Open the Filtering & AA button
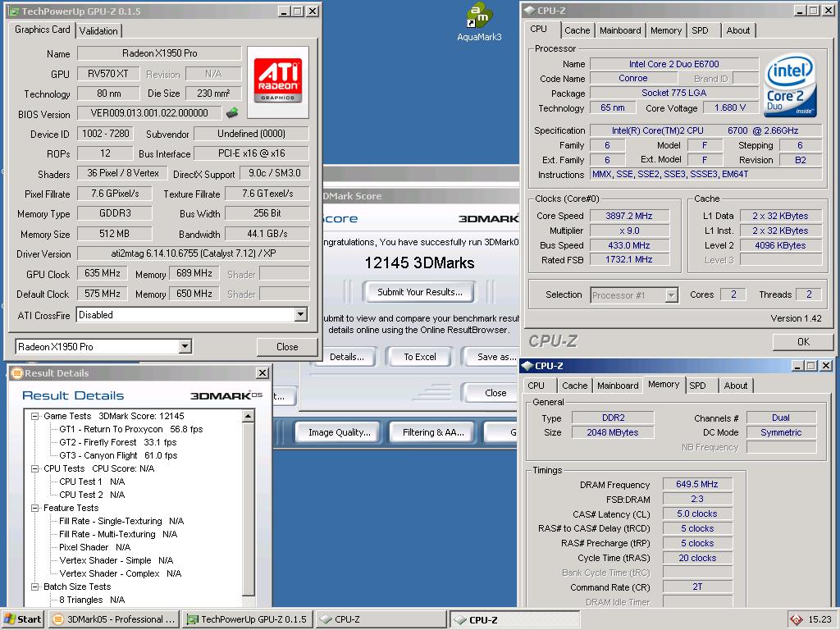Screen dimensions: 840x630 [433, 432]
